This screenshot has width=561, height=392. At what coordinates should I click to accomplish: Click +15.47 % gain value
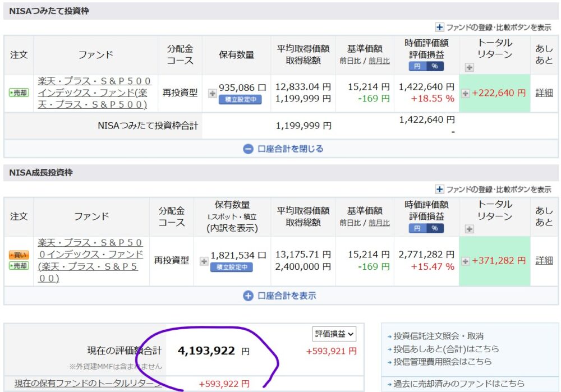(432, 267)
